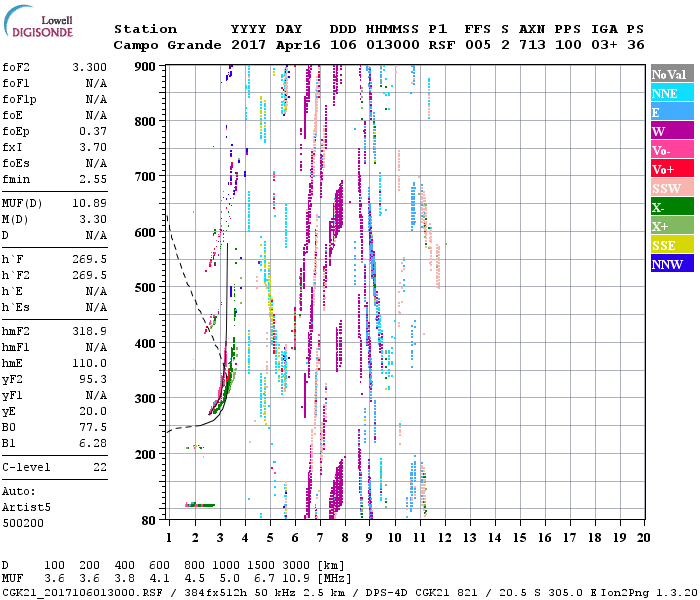Click the time 013000 in header

393,45
